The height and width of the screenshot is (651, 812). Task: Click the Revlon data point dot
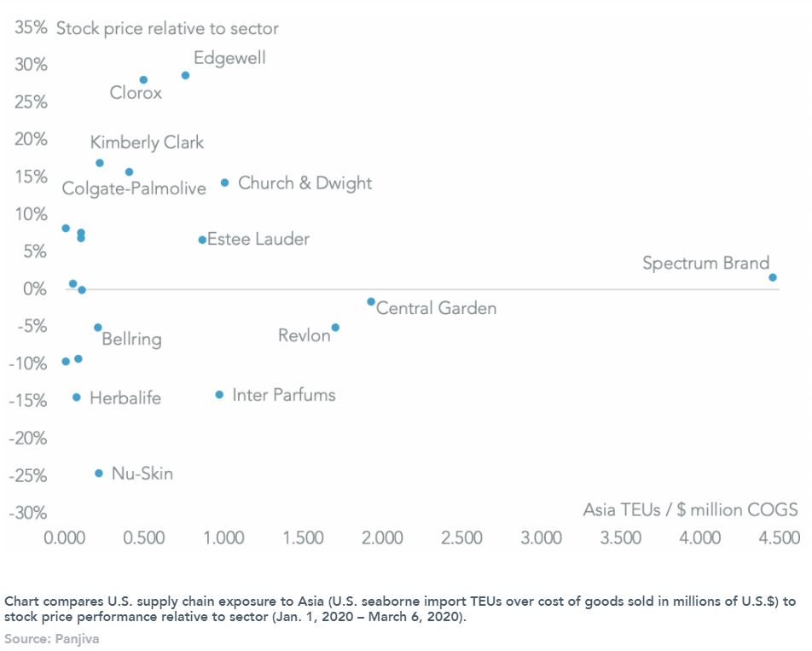click(335, 327)
